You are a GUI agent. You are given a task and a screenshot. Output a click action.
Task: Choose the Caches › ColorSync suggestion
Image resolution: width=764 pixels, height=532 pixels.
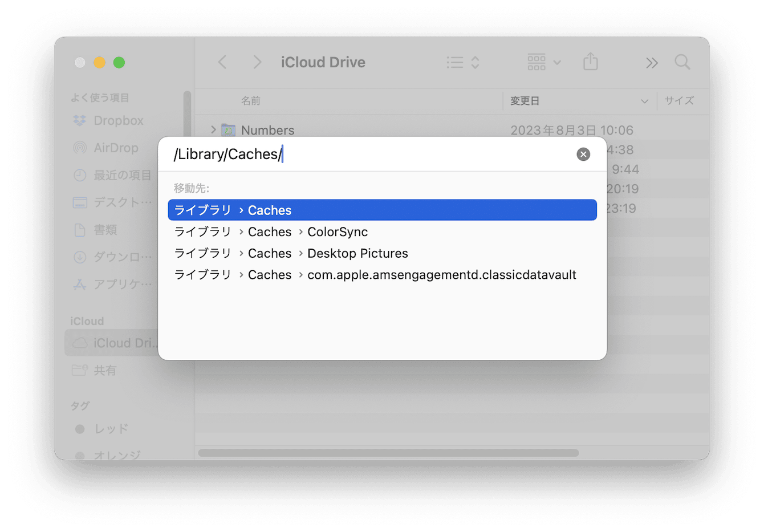[x=382, y=232]
